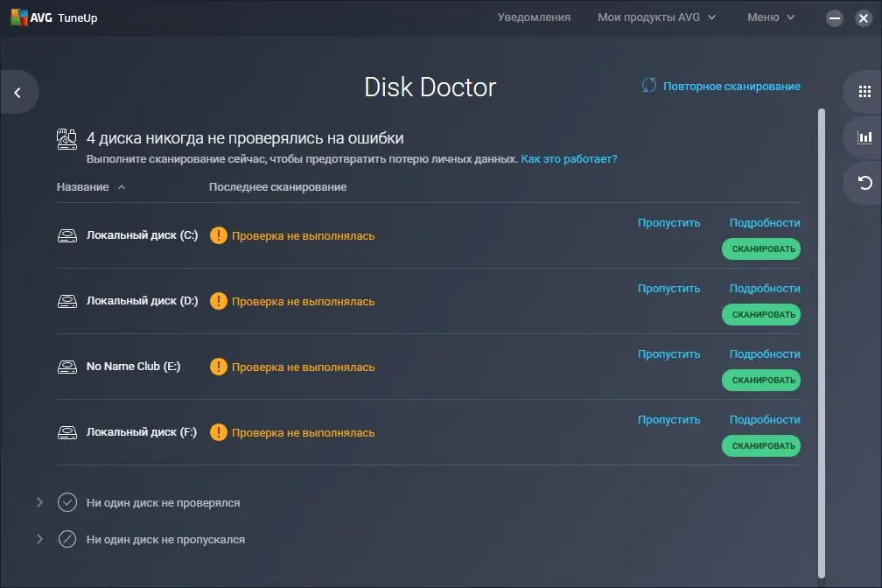Expand 'Ни один диск не пропускался' section
Screen dimensions: 882x588
[x=39, y=539]
